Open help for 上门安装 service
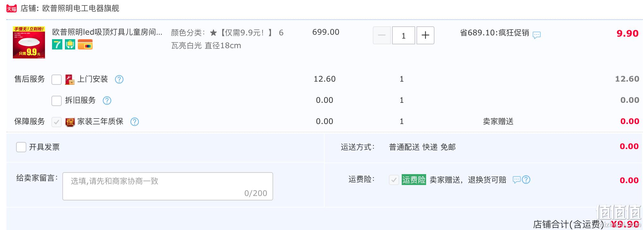644x230 pixels. click(x=119, y=79)
